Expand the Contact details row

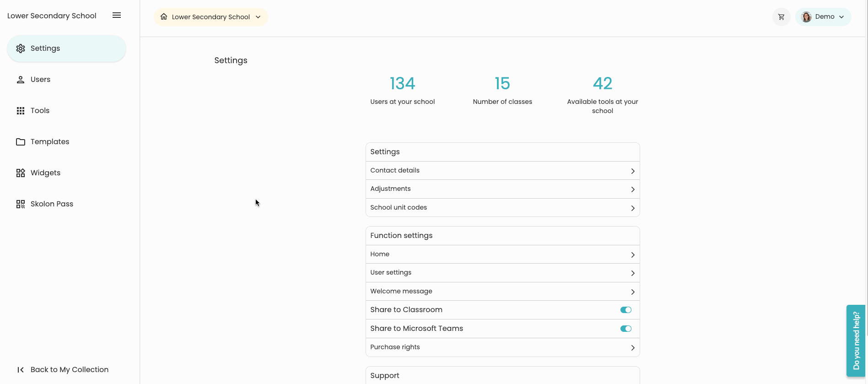502,171
